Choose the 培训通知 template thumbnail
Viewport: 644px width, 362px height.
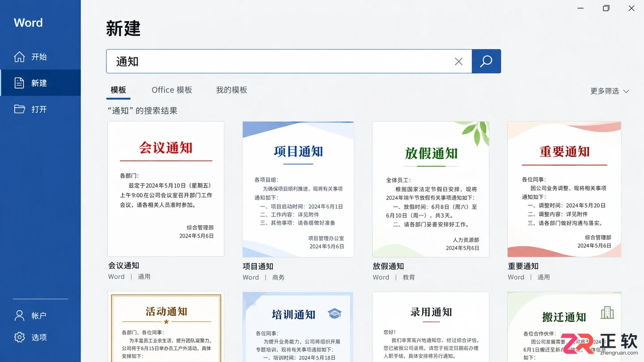coord(298,327)
